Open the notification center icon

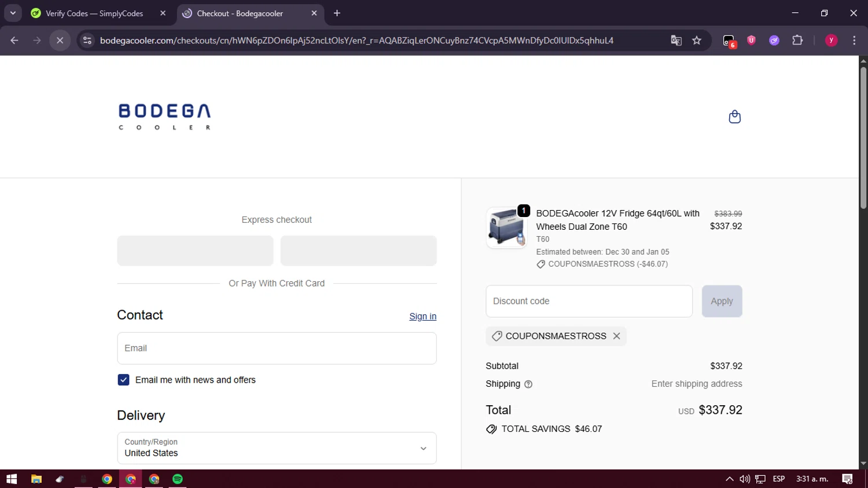(847, 479)
